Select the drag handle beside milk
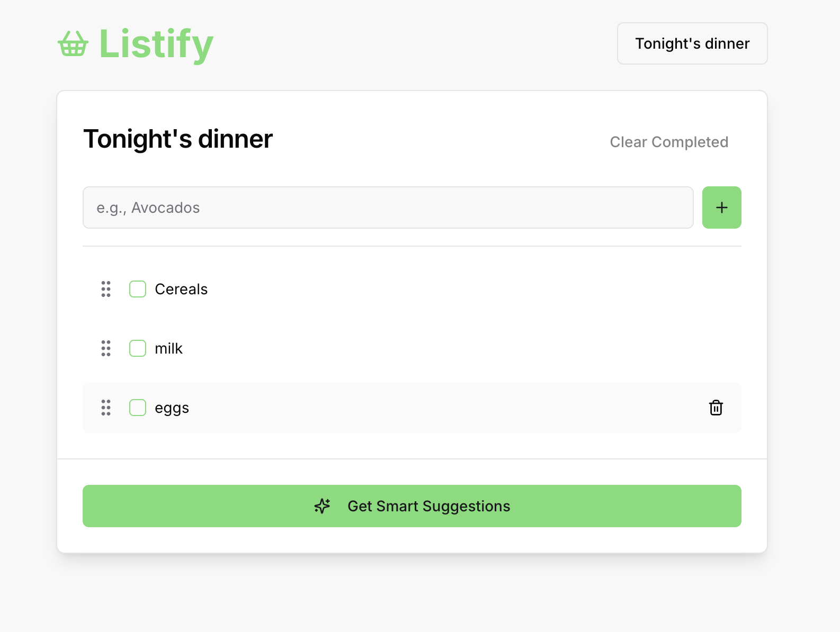The image size is (840, 632). pos(105,348)
